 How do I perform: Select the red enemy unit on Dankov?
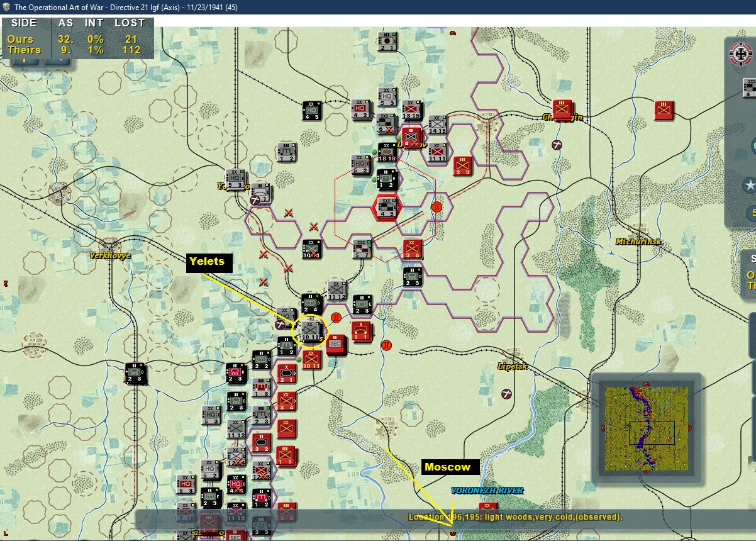[x=411, y=137]
